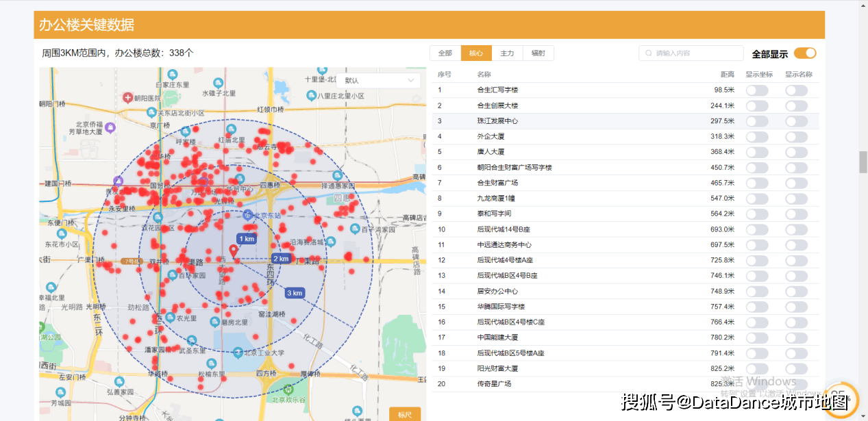This screenshot has width=868, height=421.
Task: Click the 红庙北里 residence icon
Action: click(x=230, y=129)
